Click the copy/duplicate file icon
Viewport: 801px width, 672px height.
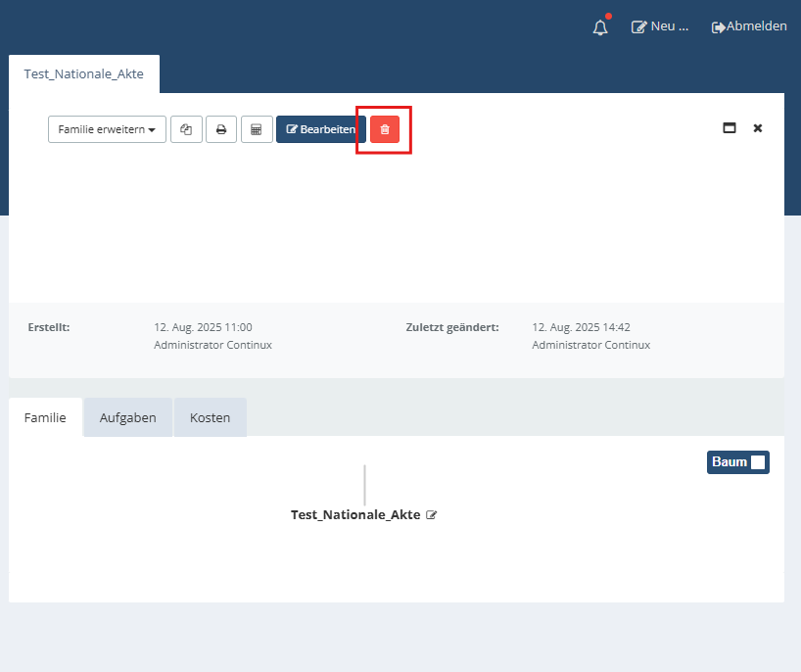tap(186, 129)
